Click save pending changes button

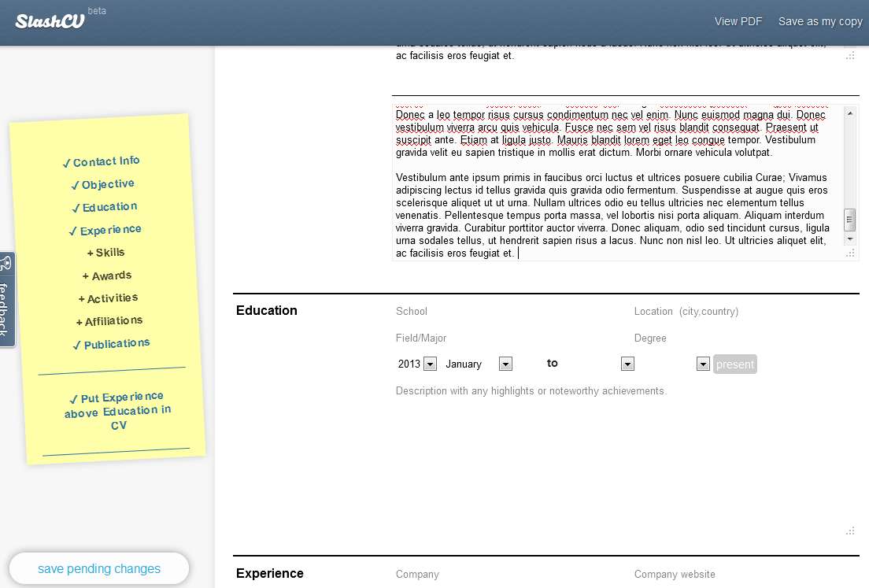tap(99, 568)
